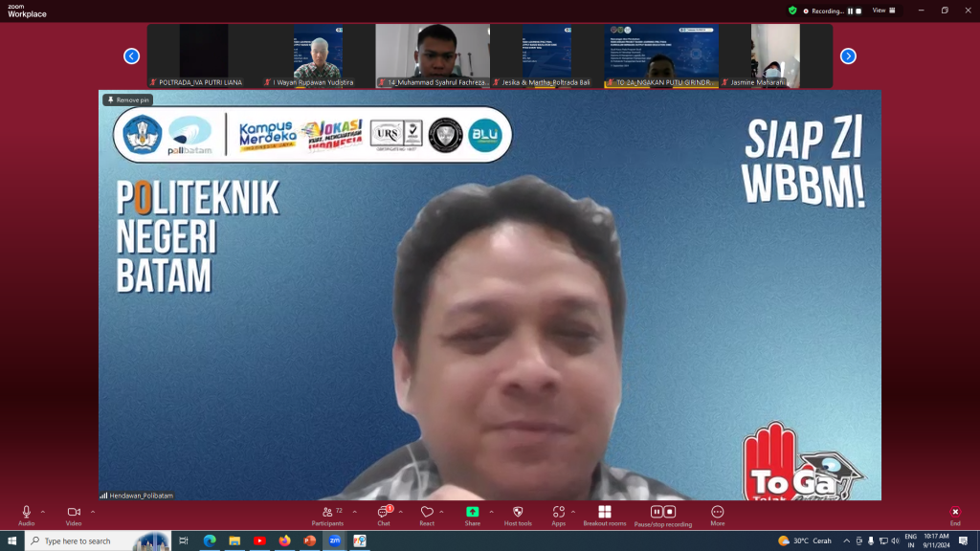Click the End meeting button

(x=954, y=514)
